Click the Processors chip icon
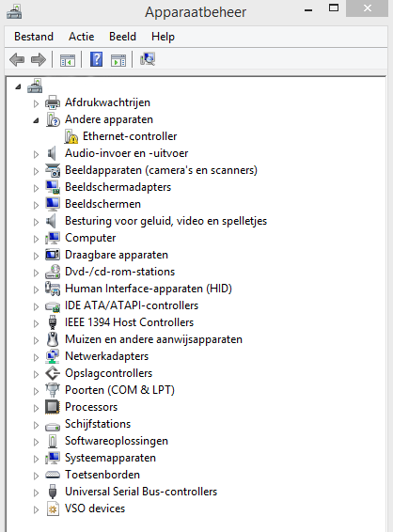The image size is (393, 532). (x=53, y=407)
